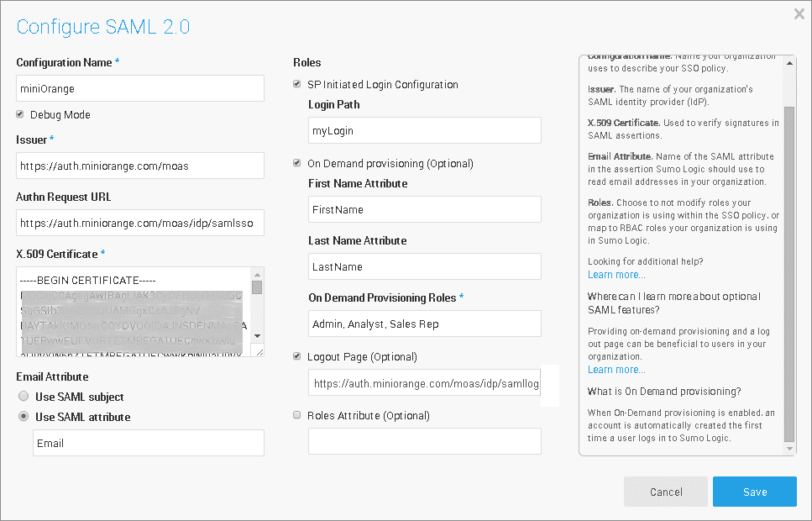812x521 pixels.
Task: Click the First Name Attribute field
Action: pos(425,209)
